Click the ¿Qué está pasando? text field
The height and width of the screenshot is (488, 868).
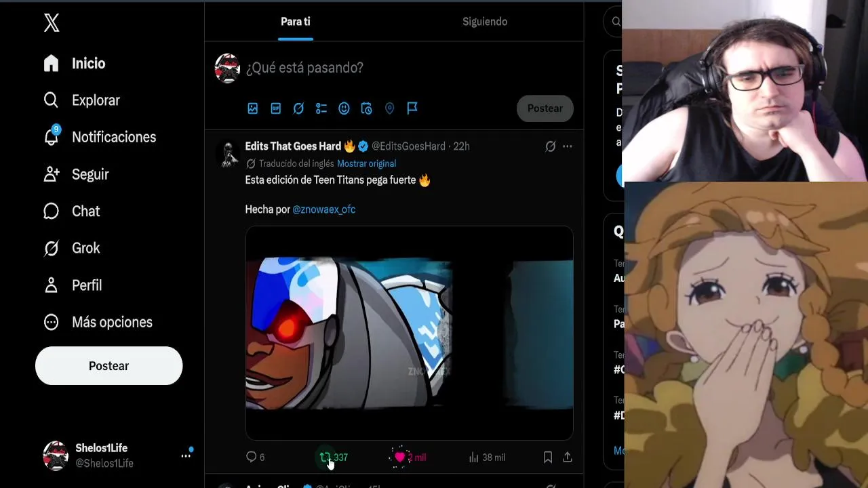(x=407, y=68)
